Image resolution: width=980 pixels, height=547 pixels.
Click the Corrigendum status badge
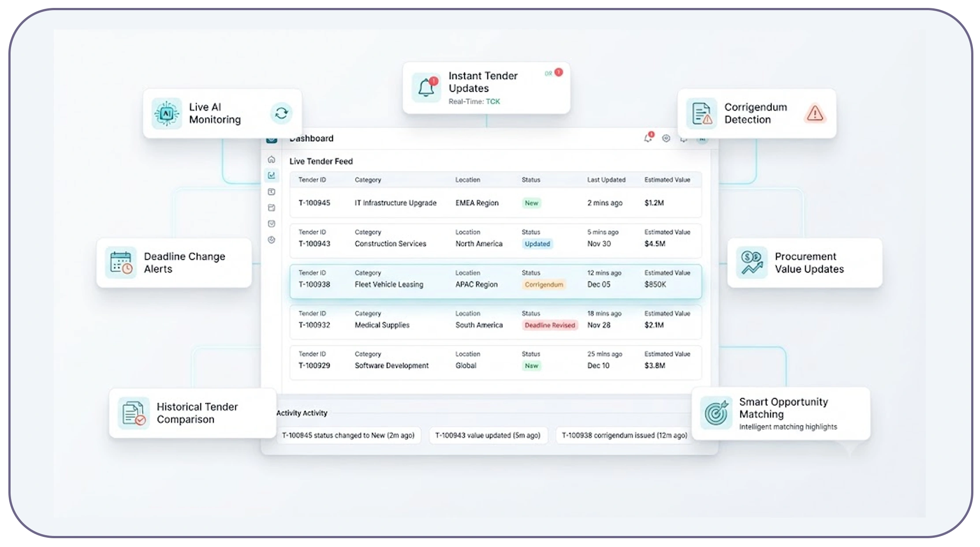point(544,285)
